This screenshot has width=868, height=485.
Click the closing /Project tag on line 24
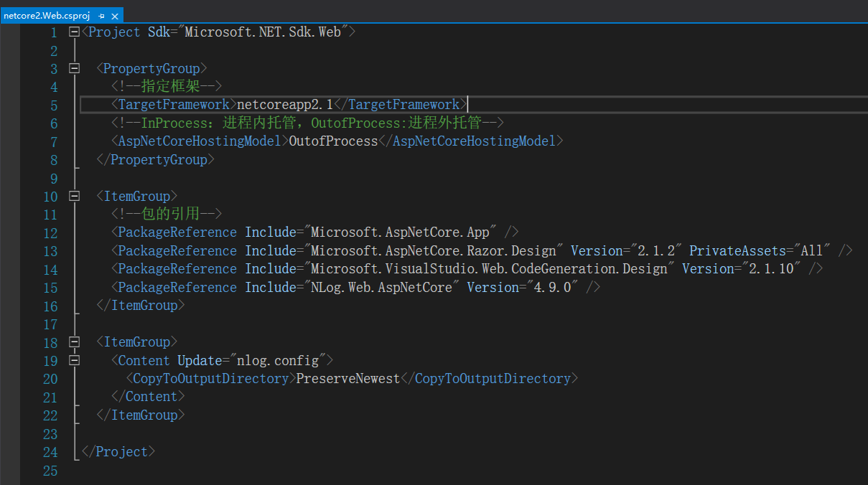[x=118, y=452]
